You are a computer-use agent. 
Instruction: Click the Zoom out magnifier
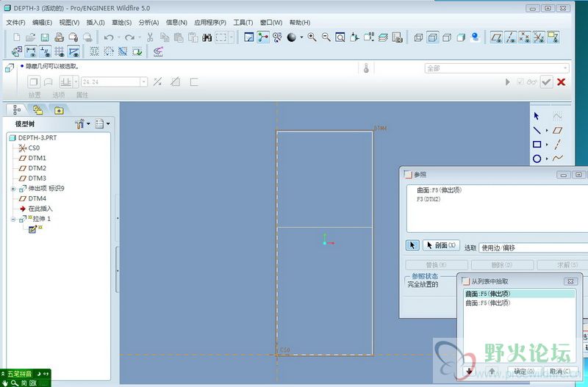tap(326, 37)
